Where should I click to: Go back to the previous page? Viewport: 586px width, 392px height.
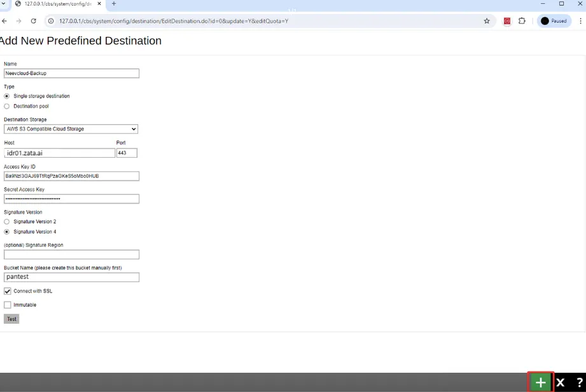[4, 21]
